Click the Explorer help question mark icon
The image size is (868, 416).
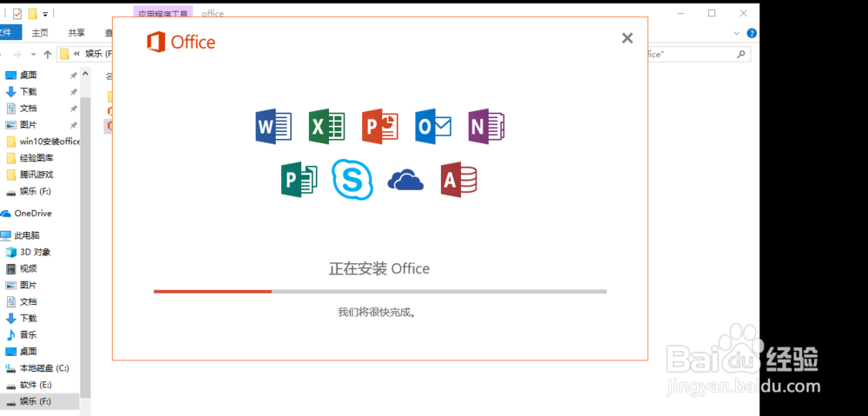[x=751, y=33]
